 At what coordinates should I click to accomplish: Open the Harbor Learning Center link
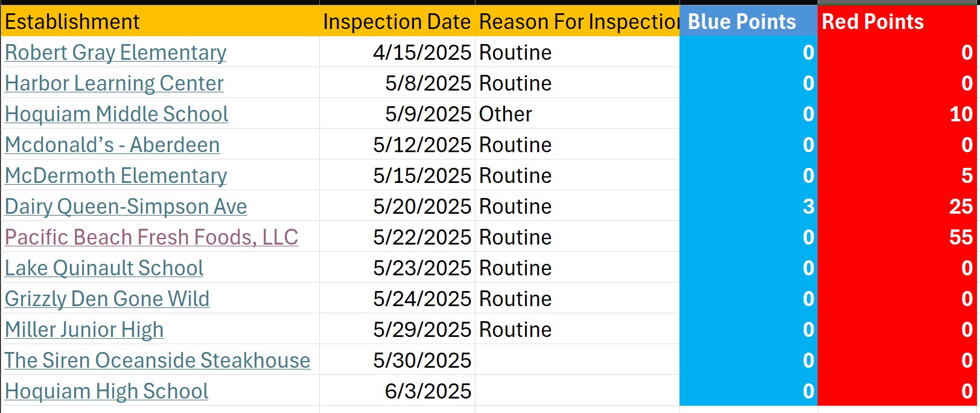pos(114,83)
